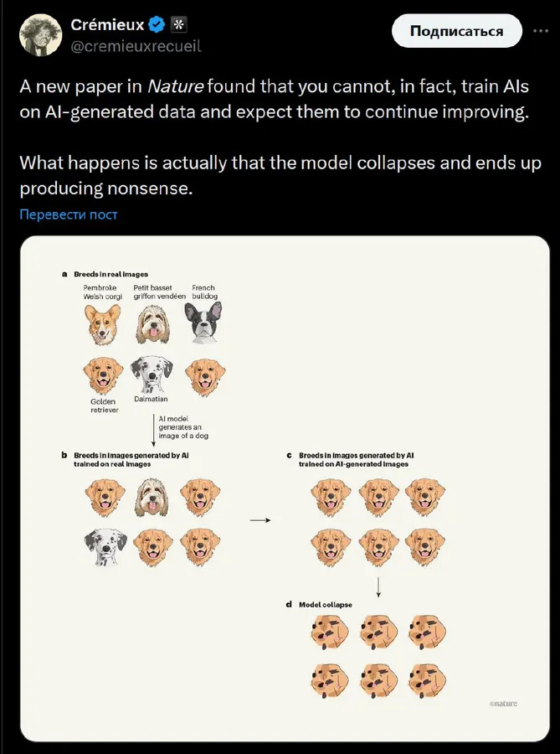Click the tweet text about model collapse
The width and height of the screenshot is (560, 754).
point(280,175)
